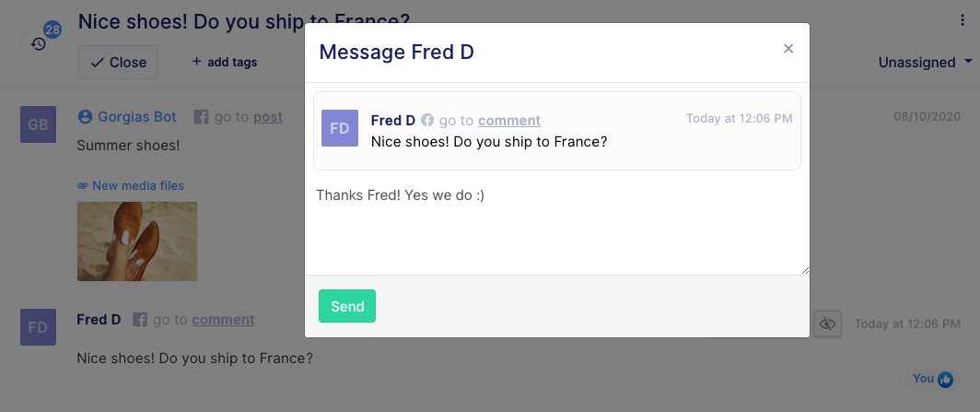The width and height of the screenshot is (980, 412).
Task: Click the Facebook icon in modal comment
Action: click(426, 120)
